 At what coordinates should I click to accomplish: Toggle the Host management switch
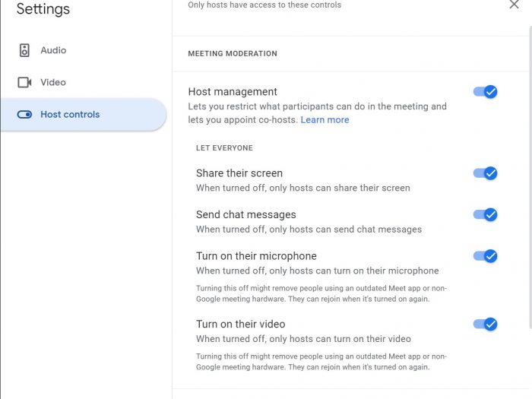pyautogui.click(x=485, y=92)
